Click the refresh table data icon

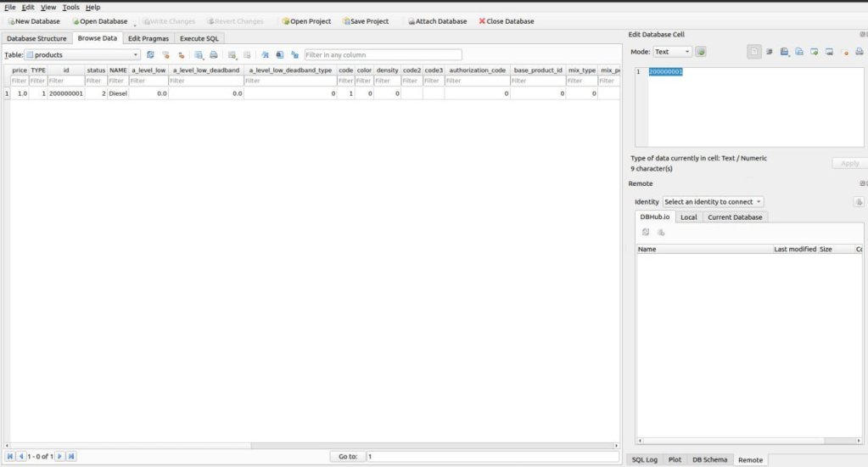tap(150, 54)
